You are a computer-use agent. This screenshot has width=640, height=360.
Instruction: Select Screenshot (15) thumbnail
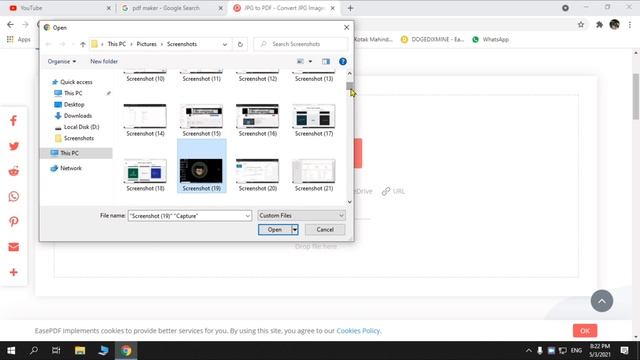point(201,120)
